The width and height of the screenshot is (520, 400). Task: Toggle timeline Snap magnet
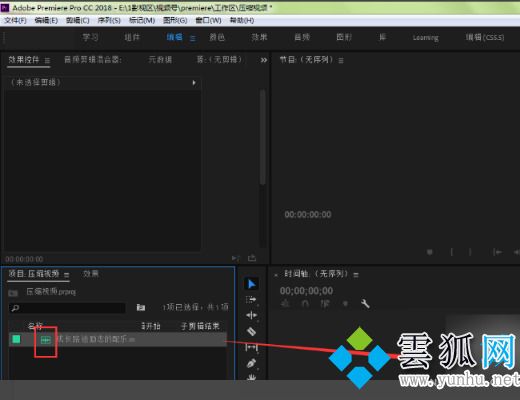pos(305,304)
